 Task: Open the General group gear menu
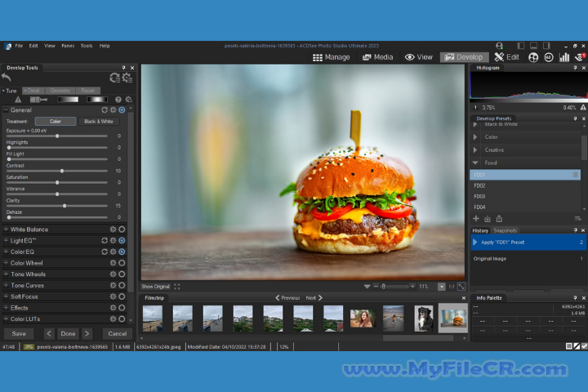coord(113,110)
